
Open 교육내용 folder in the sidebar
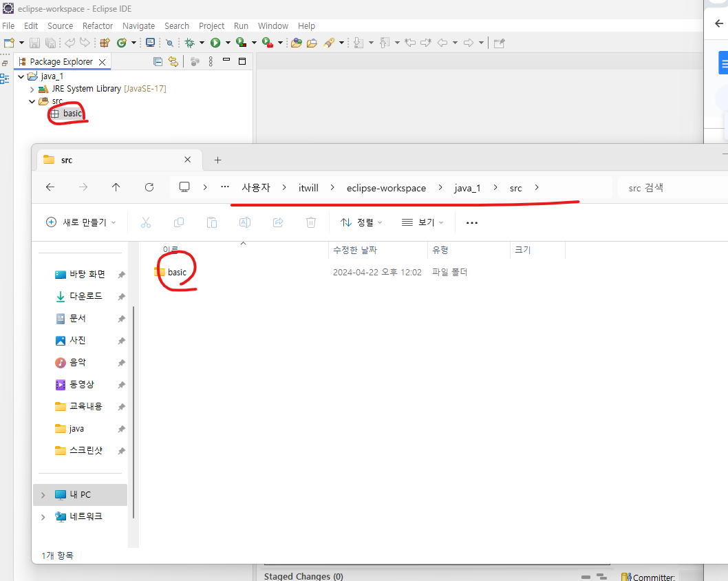point(86,406)
